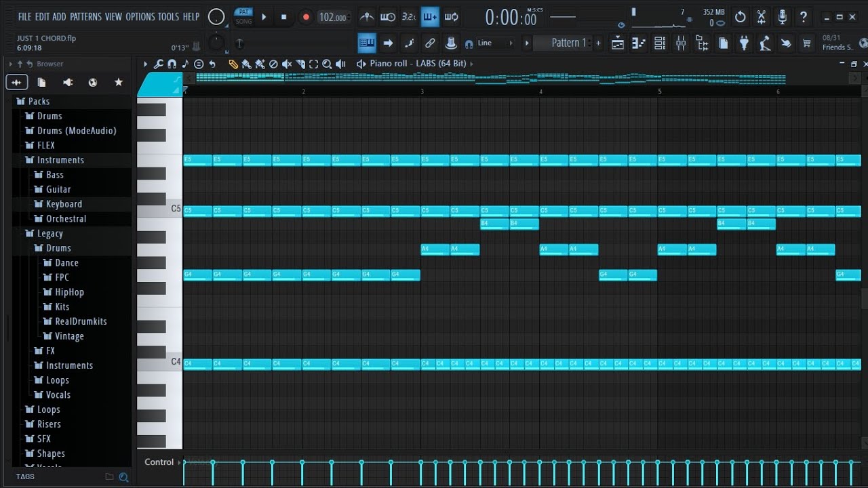This screenshot has width=868, height=488.
Task: Open the Browser/plugin picker tree icon
Action: click(x=702, y=43)
